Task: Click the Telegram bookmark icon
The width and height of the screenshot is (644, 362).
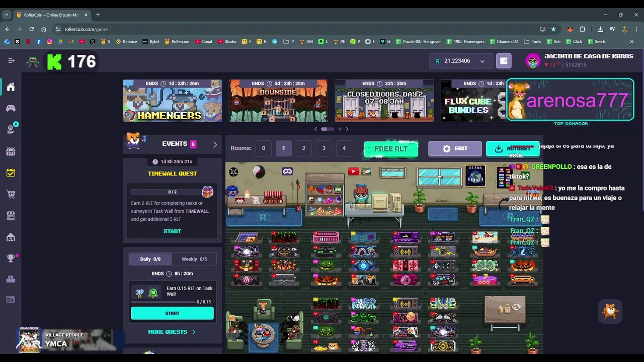Action: [x=275, y=41]
